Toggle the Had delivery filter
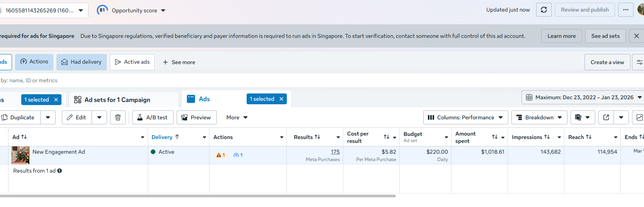This screenshot has height=207, width=644. point(82,62)
